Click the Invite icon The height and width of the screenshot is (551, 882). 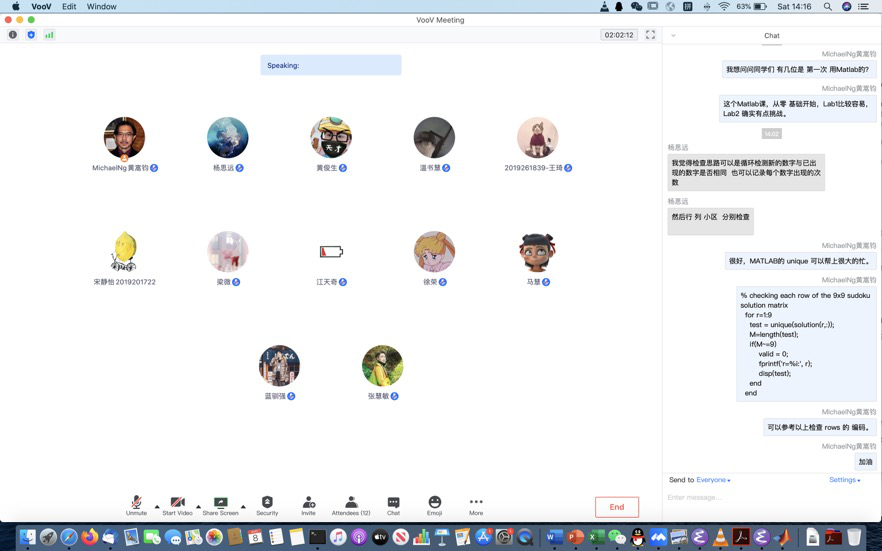coord(308,503)
